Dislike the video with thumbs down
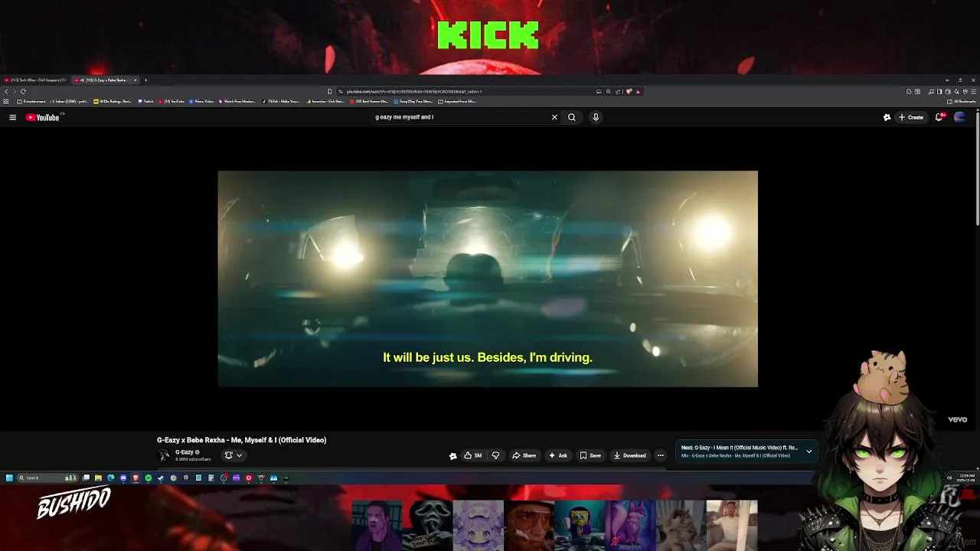 (495, 455)
